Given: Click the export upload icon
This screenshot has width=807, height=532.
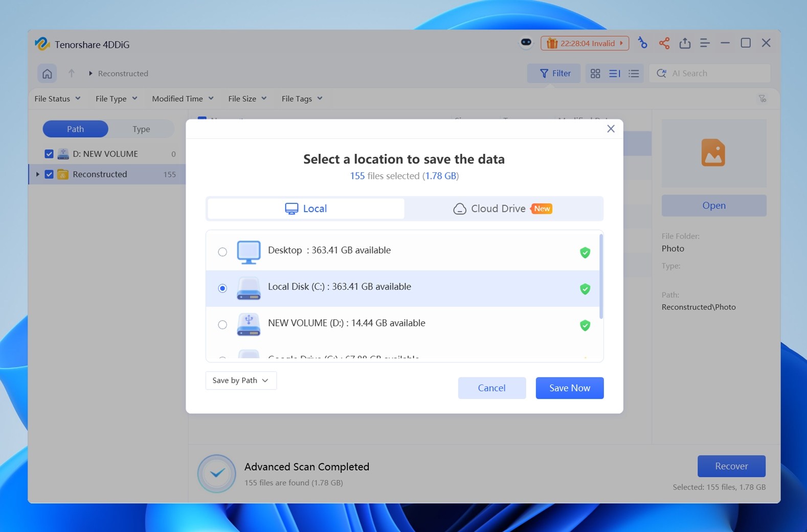Looking at the screenshot, I should pyautogui.click(x=685, y=43).
